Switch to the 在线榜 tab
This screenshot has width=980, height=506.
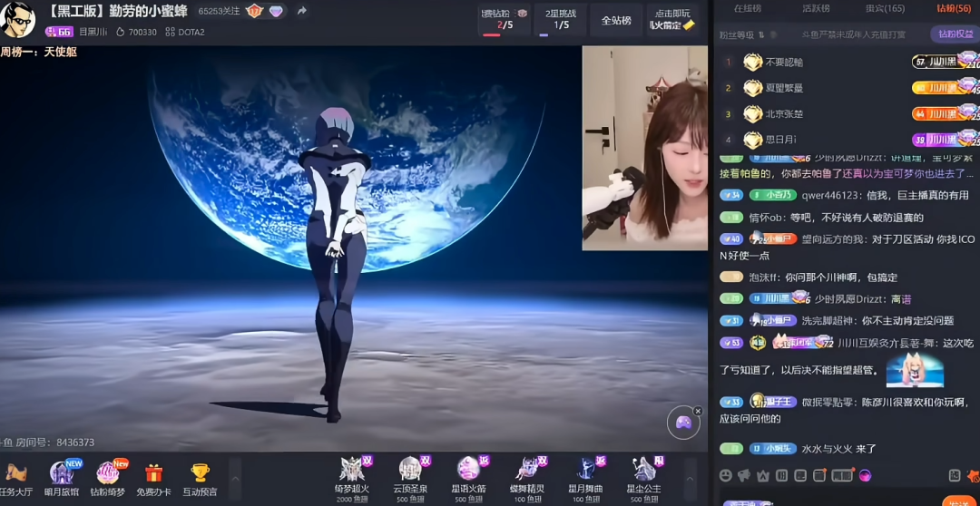tap(748, 8)
